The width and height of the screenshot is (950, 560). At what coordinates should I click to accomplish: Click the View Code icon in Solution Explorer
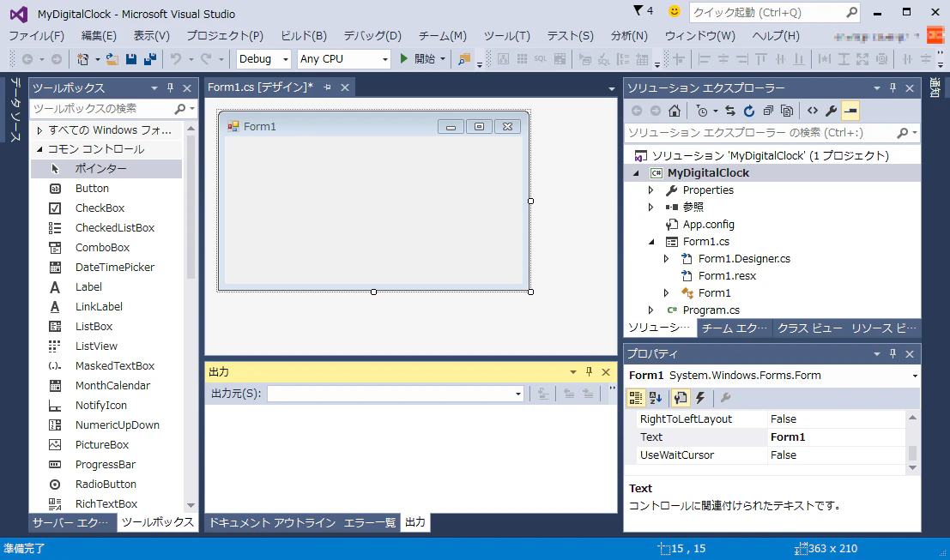[813, 111]
